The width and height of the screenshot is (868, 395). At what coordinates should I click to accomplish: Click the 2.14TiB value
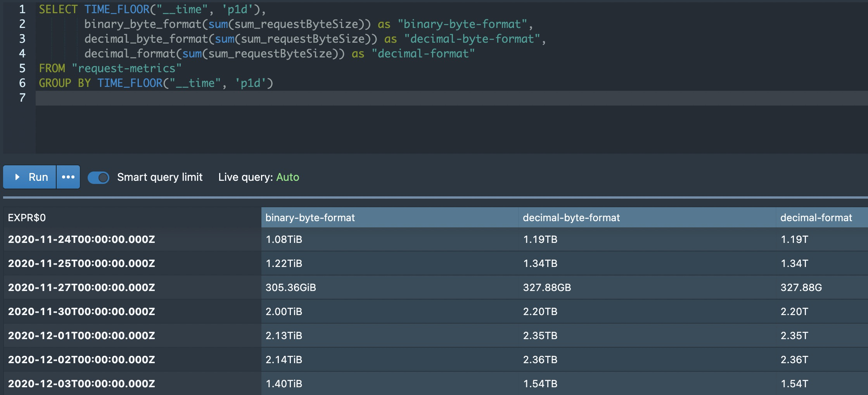tap(284, 360)
